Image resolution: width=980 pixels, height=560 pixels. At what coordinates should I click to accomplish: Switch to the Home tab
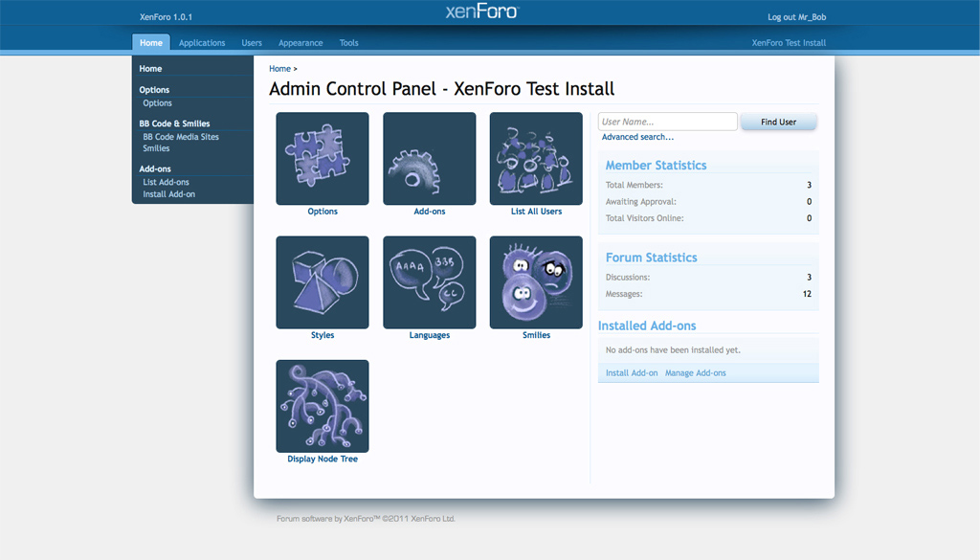151,42
